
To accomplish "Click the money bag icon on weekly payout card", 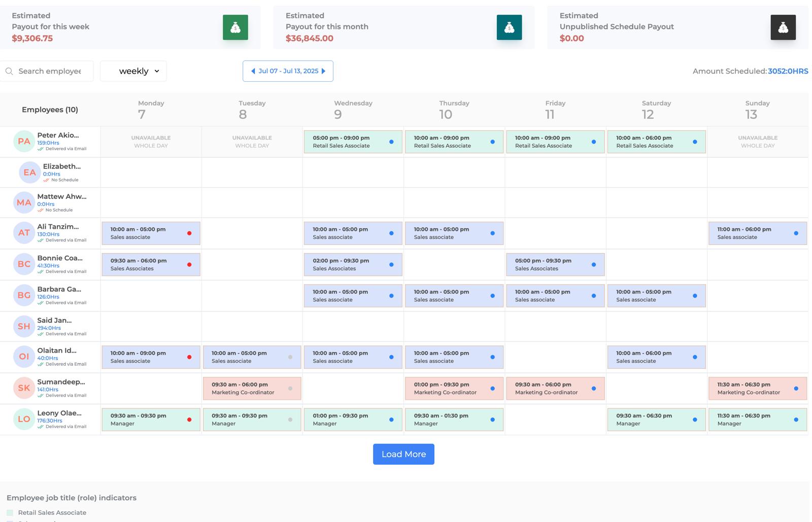I will point(235,27).
